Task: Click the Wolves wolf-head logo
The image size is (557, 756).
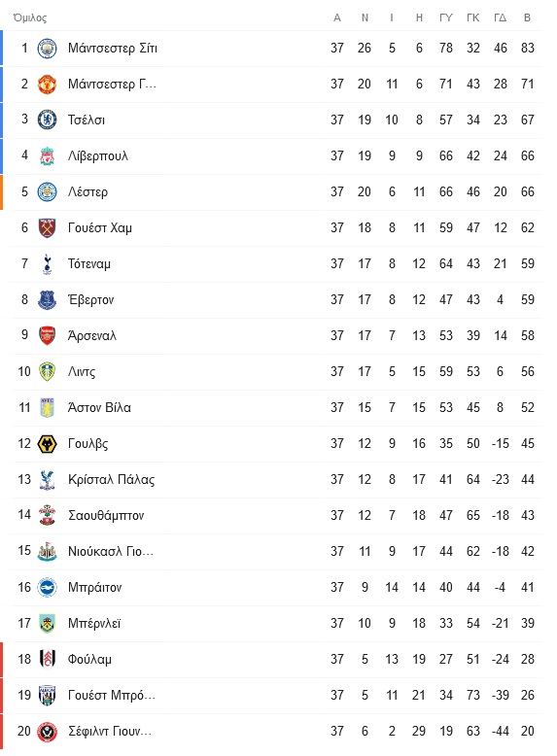Action: (x=47, y=443)
